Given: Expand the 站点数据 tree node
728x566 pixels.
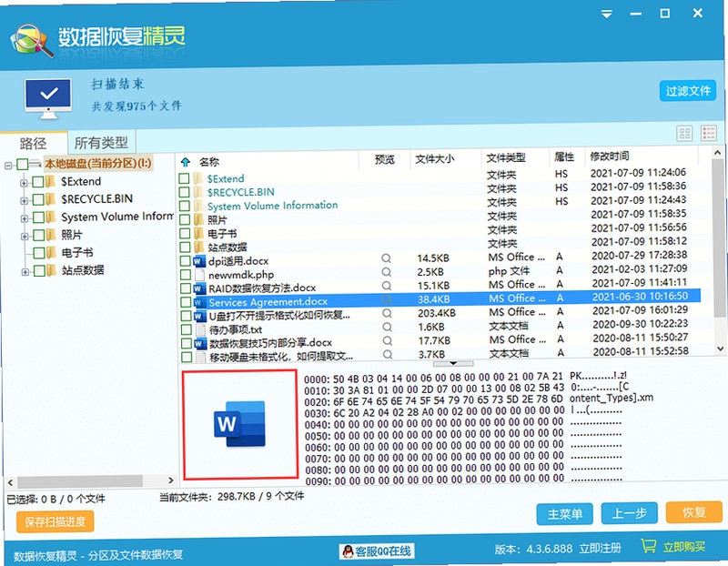Looking at the screenshot, I should click(x=25, y=272).
